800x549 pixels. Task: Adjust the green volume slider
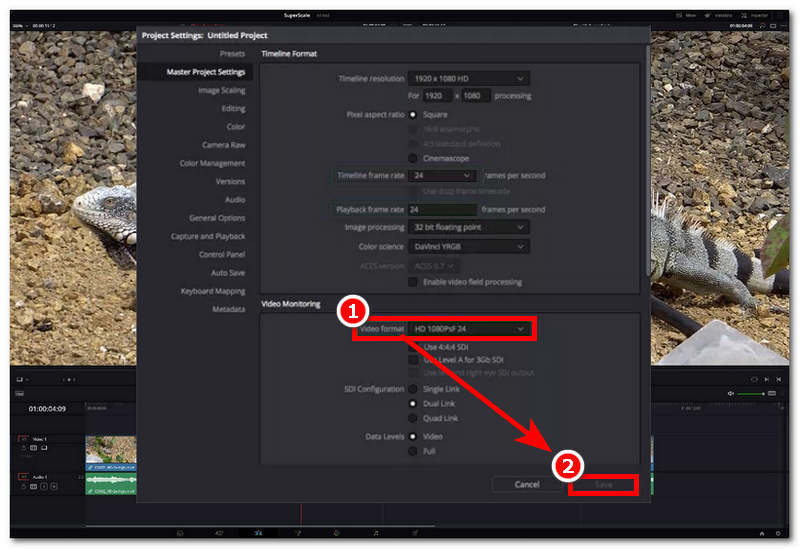(751, 393)
